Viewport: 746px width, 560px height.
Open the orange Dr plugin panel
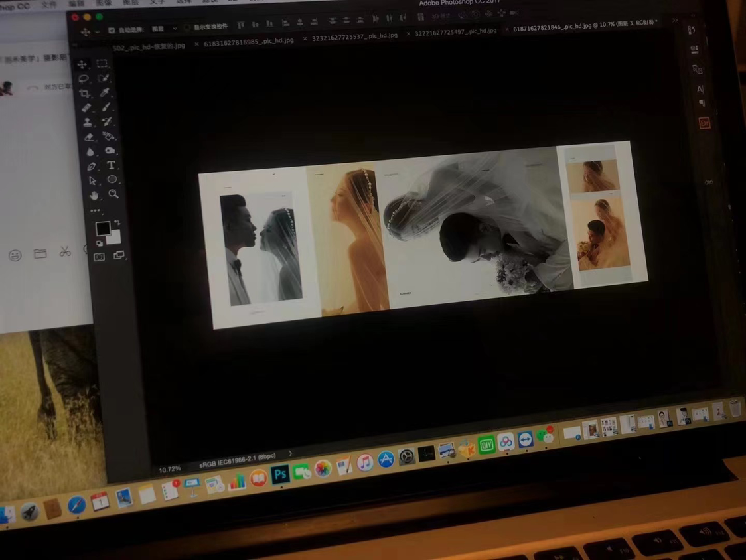pyautogui.click(x=705, y=123)
